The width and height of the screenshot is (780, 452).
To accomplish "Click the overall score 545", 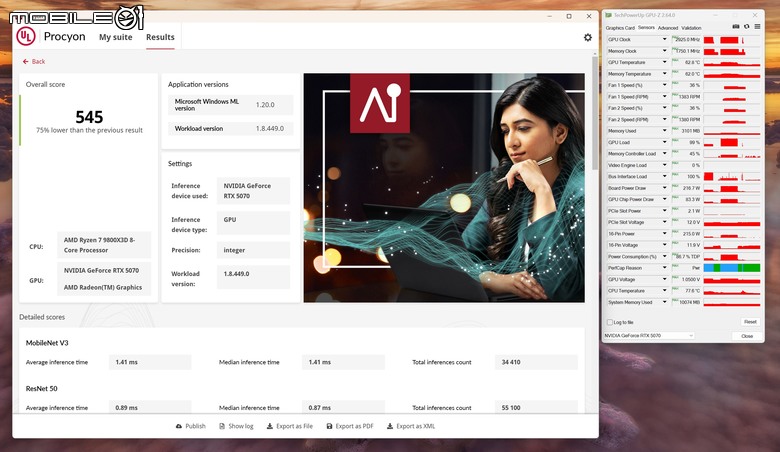I will [x=89, y=117].
